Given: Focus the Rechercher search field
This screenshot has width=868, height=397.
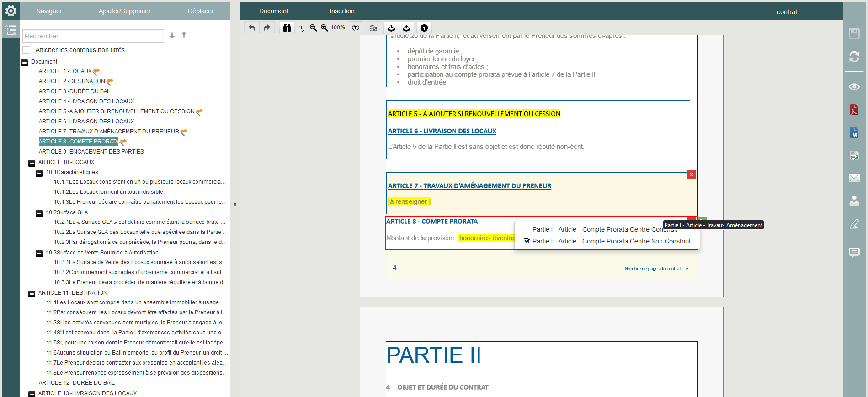Looking at the screenshot, I should (x=93, y=36).
